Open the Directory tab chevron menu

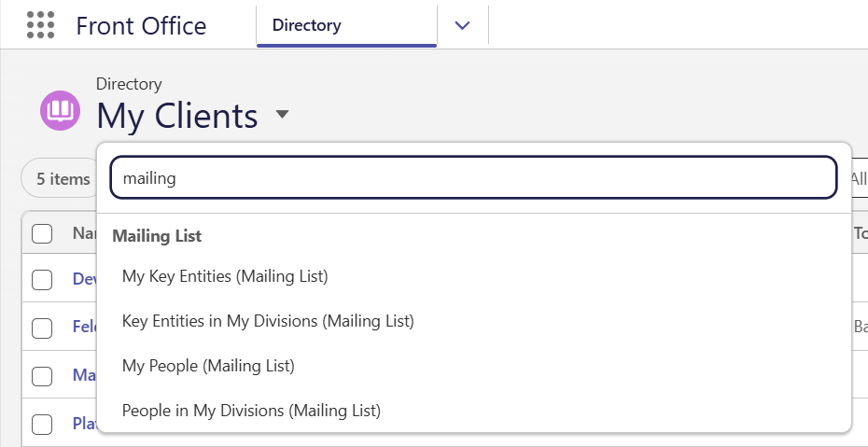[462, 25]
